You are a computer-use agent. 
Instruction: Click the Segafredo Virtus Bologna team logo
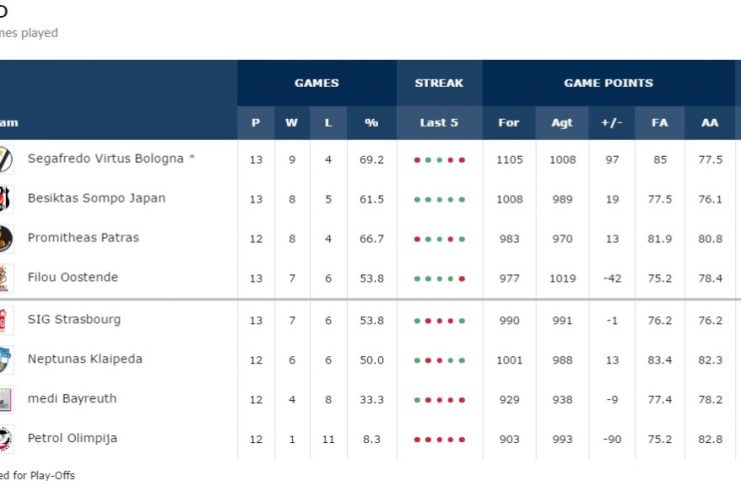coord(5,159)
